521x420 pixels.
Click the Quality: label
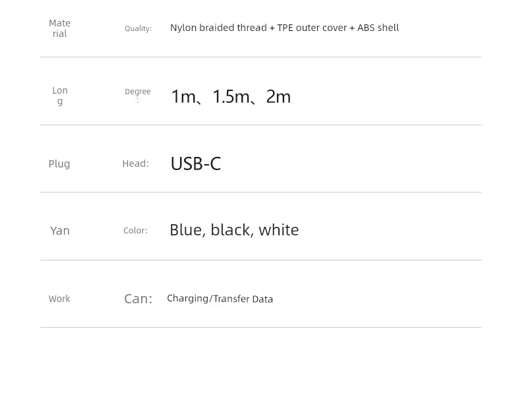138,28
